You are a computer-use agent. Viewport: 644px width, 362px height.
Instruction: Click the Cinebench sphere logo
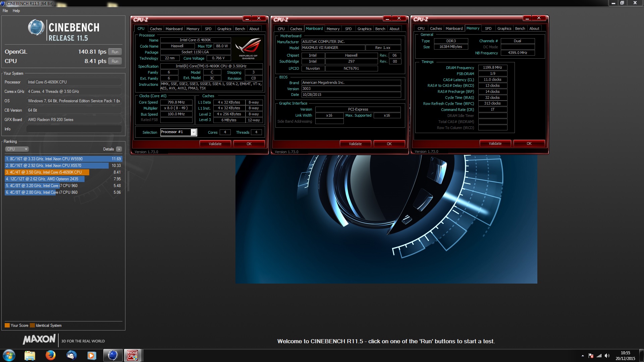click(36, 28)
